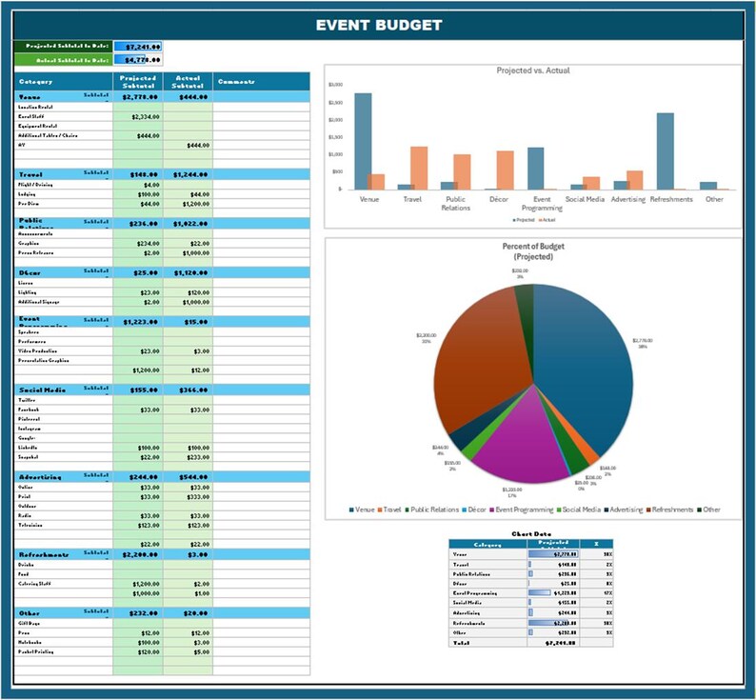Select the Décor section header label
The height and width of the screenshot is (700, 756).
(30, 273)
